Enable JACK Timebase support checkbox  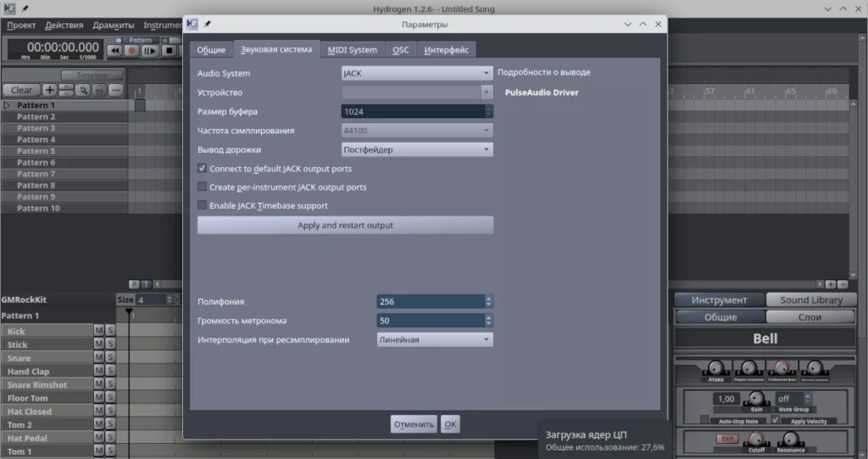(x=202, y=204)
